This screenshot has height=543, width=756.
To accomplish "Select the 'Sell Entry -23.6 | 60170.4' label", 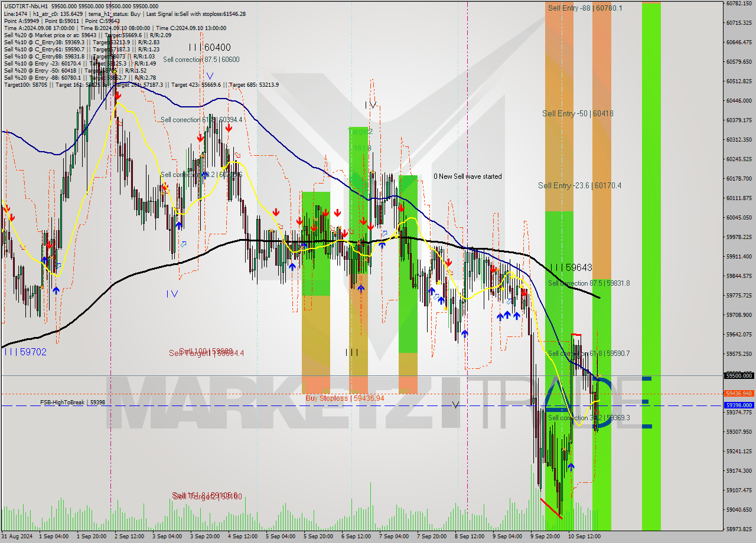I will (x=579, y=185).
